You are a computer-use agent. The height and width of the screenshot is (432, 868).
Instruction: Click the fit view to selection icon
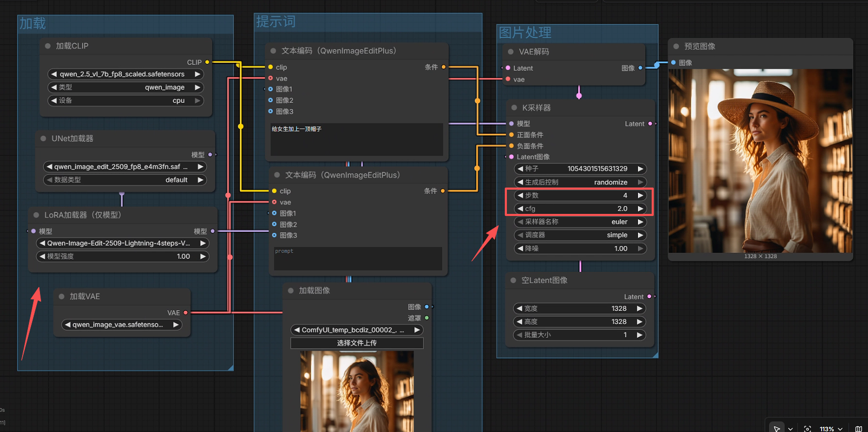point(807,428)
